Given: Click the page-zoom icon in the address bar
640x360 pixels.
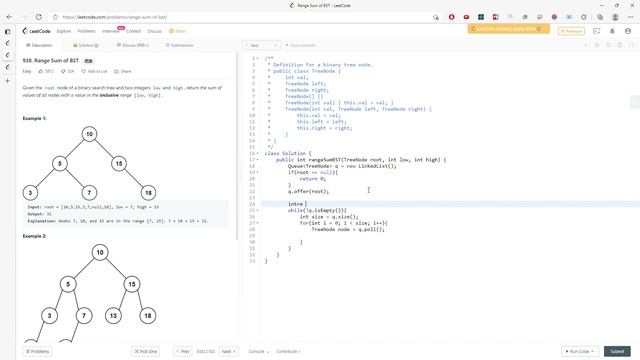Looking at the screenshot, I should pos(436,17).
